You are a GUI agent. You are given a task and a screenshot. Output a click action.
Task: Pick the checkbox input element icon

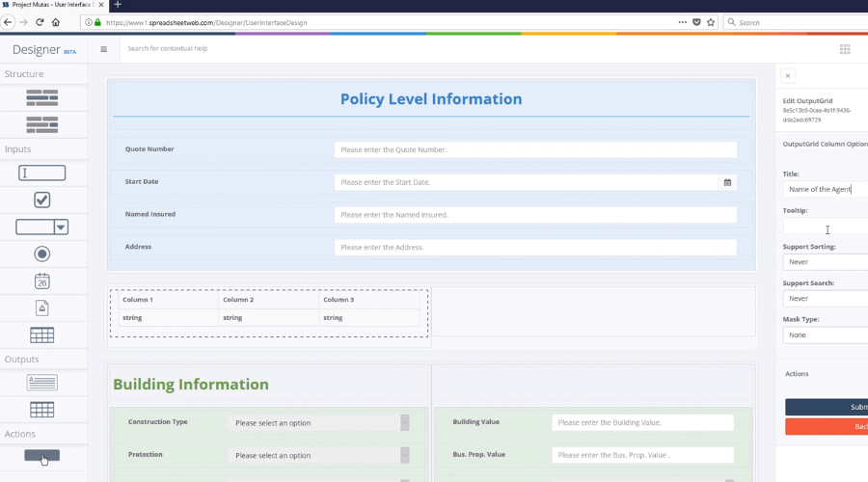42,200
